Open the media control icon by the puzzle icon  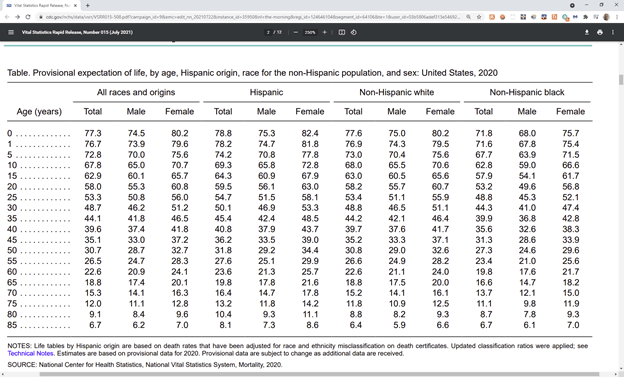596,17
